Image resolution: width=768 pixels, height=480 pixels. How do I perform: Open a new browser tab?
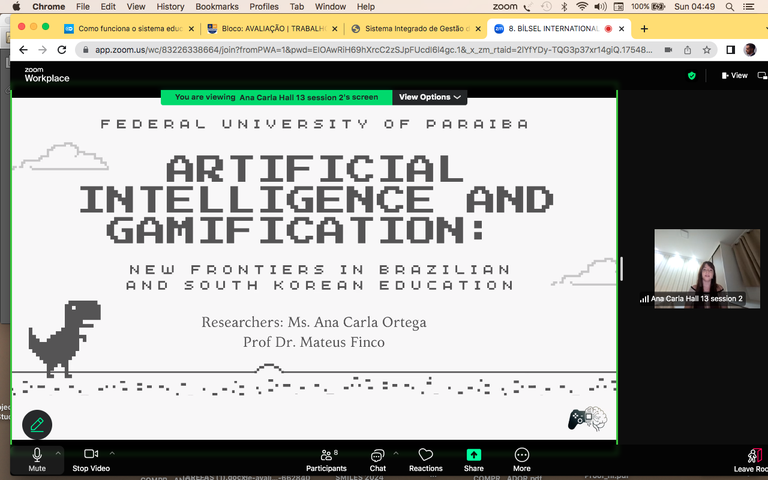[644, 29]
